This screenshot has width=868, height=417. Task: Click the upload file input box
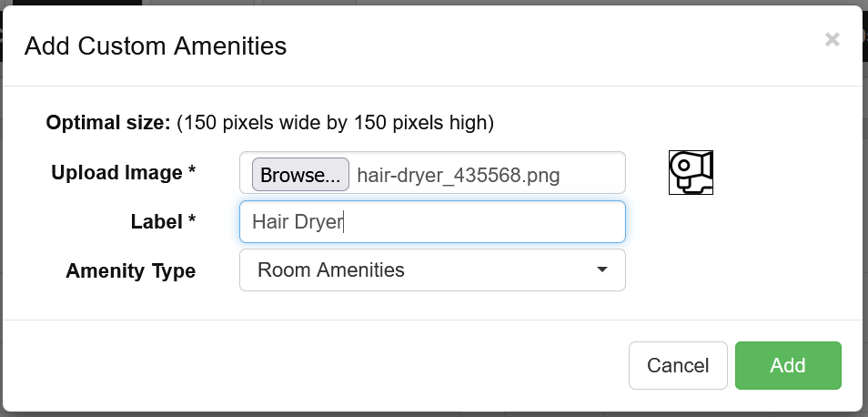click(x=432, y=173)
